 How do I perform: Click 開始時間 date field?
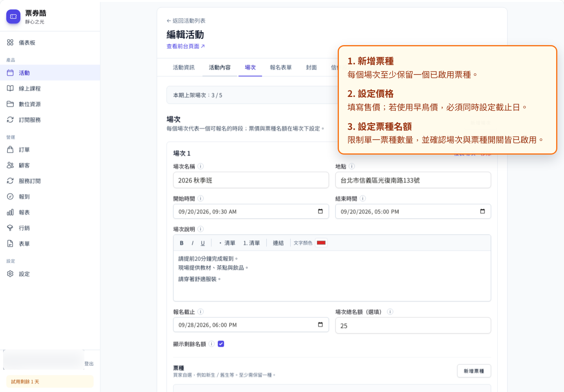pos(251,211)
